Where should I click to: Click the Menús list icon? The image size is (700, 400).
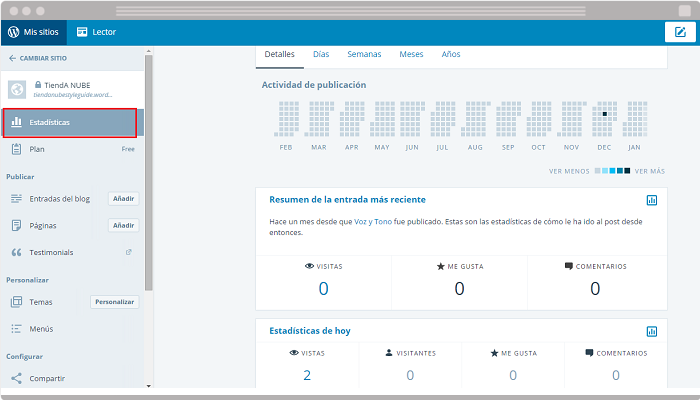click(x=16, y=328)
